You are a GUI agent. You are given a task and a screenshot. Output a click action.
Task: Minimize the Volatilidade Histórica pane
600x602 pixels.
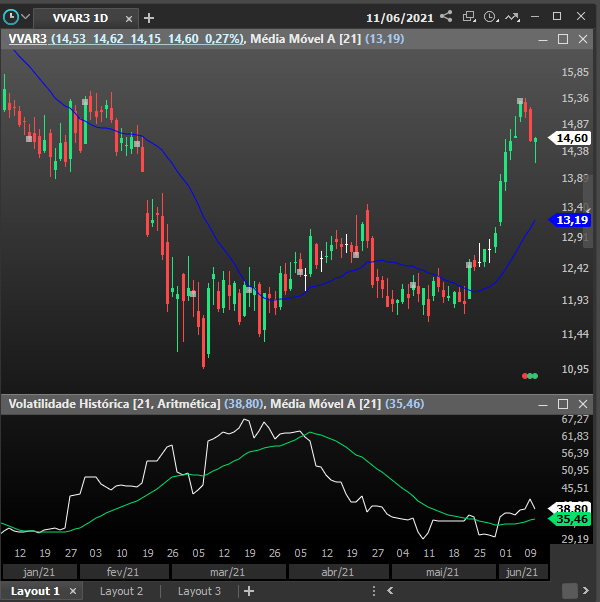(x=543, y=404)
